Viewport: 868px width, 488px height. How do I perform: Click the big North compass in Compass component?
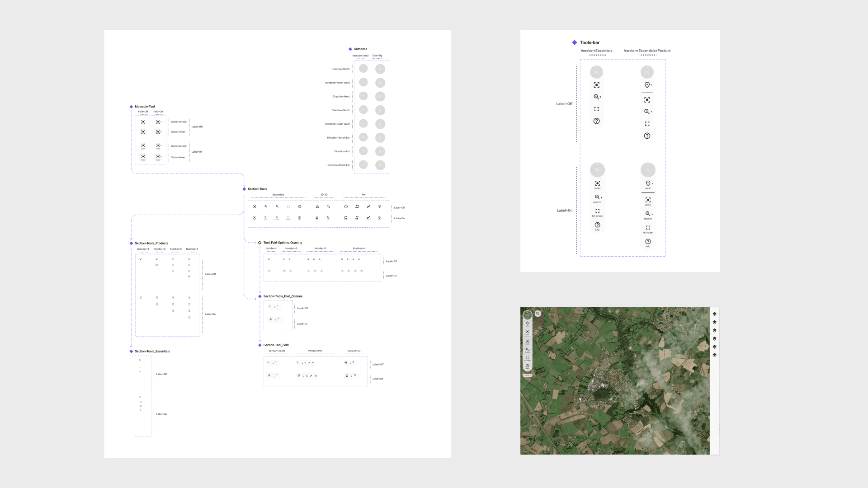[x=380, y=69]
